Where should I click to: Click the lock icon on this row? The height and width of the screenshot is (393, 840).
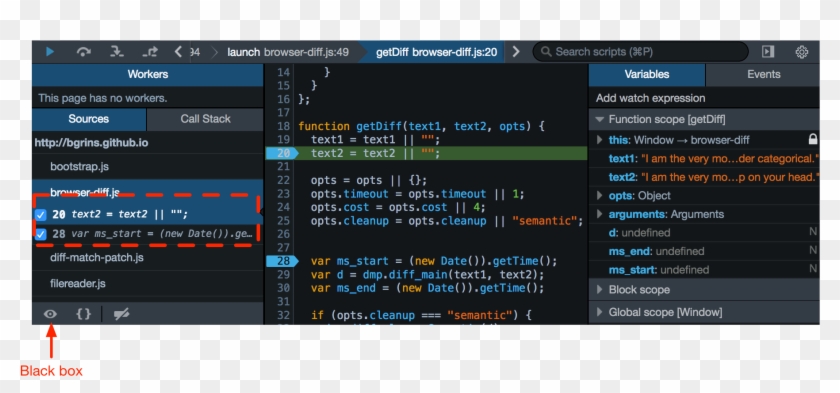[813, 140]
